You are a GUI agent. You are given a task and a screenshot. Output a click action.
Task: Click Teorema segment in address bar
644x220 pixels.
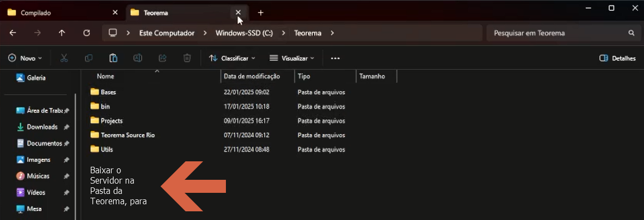click(308, 33)
